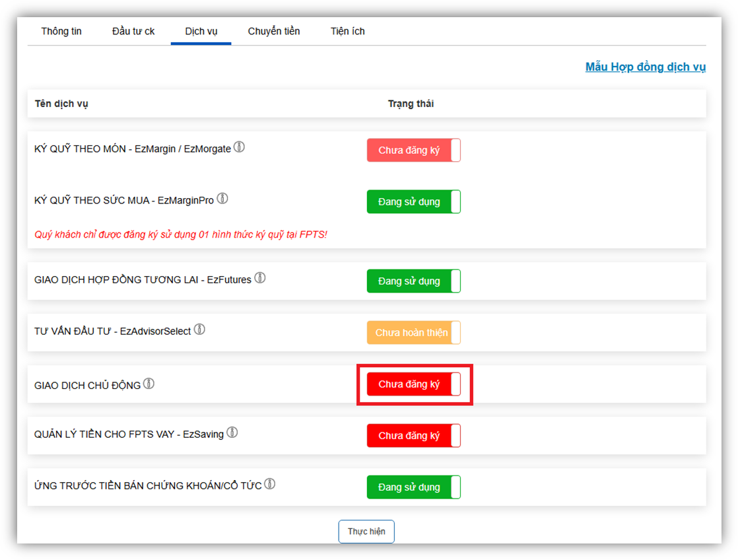
Task: Click the 'Trạng thái' column header
Action: tap(411, 104)
